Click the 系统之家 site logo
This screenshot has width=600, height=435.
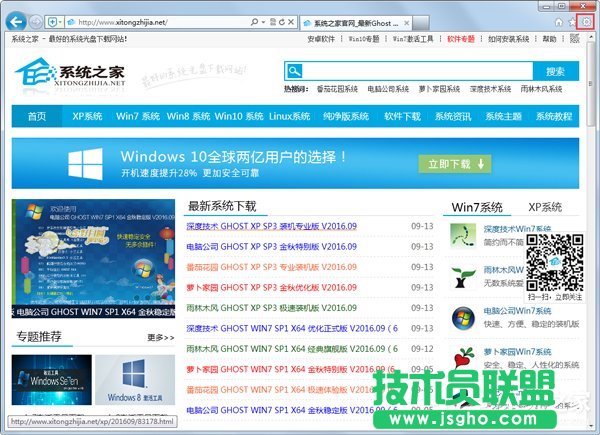tap(70, 72)
